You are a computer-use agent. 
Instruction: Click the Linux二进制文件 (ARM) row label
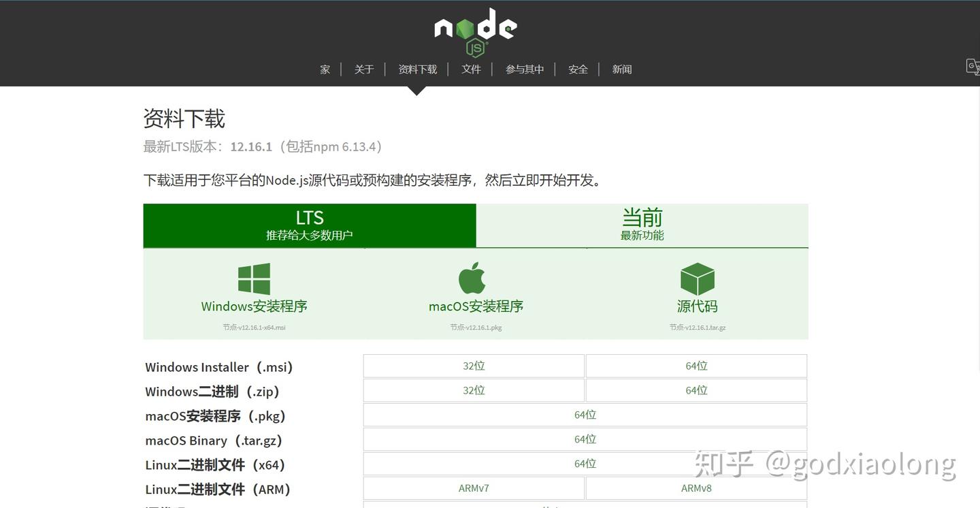point(218,490)
